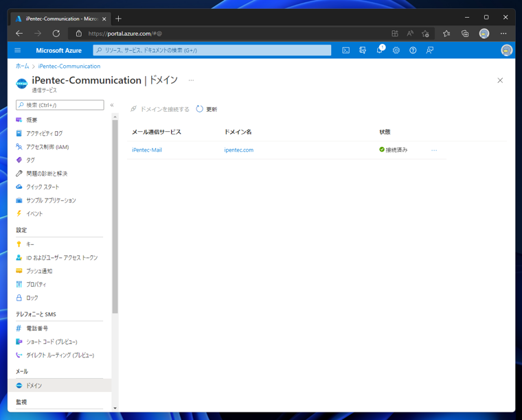Open browser favorites list icon

click(446, 33)
